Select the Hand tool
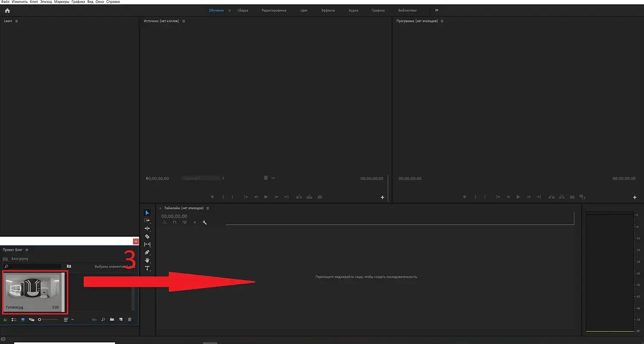 coord(147,260)
